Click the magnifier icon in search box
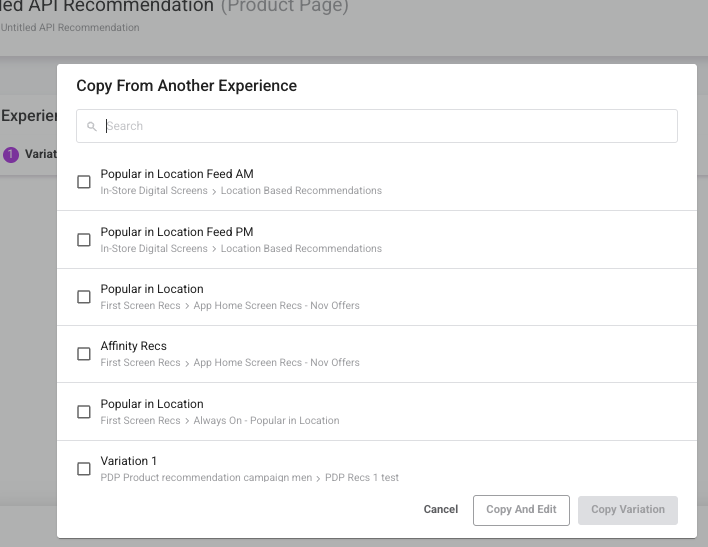Viewport: 708px width, 547px height. tap(92, 126)
